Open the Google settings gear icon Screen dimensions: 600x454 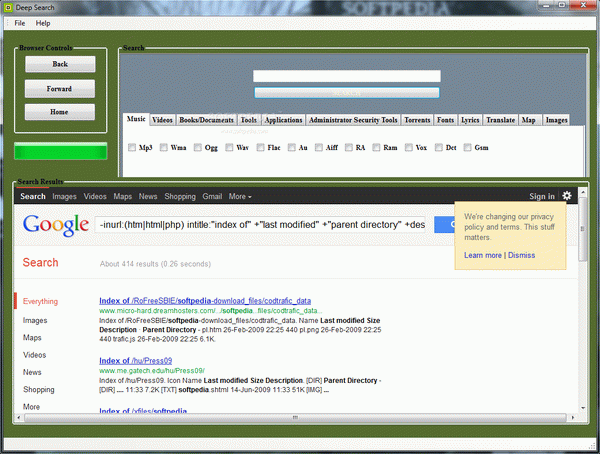click(x=567, y=196)
